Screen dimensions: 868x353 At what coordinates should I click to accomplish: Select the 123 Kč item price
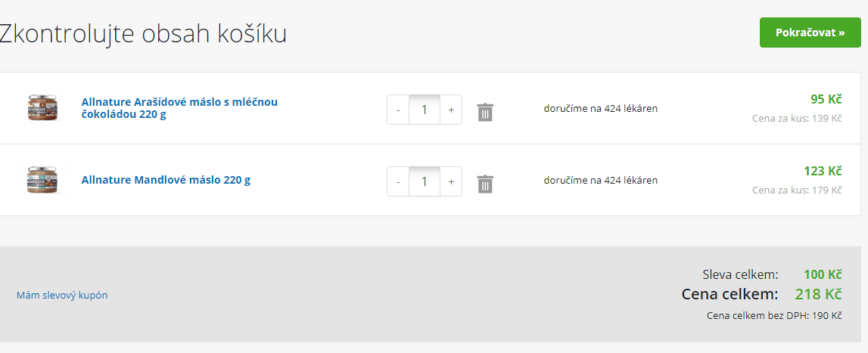823,171
